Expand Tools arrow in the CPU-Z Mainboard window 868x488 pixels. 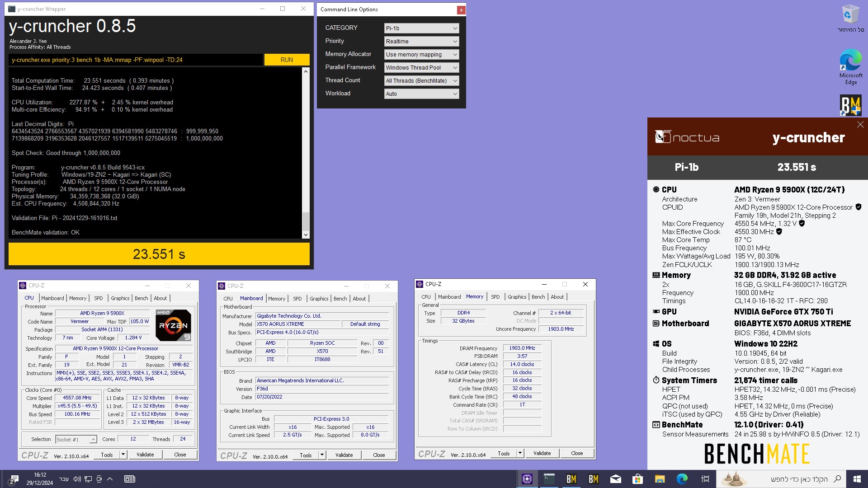pyautogui.click(x=322, y=455)
